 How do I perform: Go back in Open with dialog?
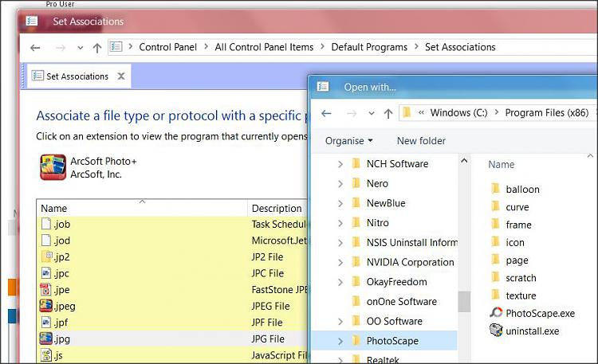point(326,113)
